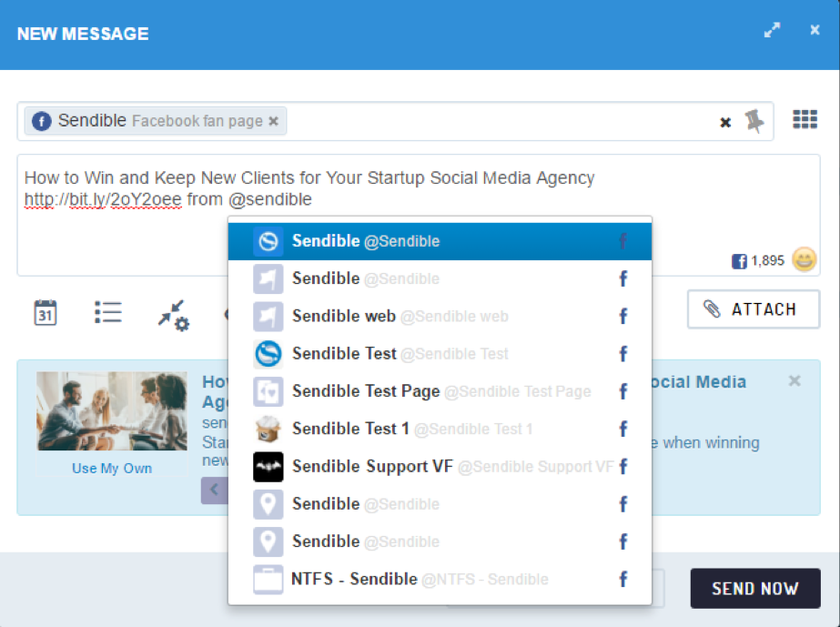Click the Facebook character counter 1,895
This screenshot has height=627, width=840.
coord(758,261)
